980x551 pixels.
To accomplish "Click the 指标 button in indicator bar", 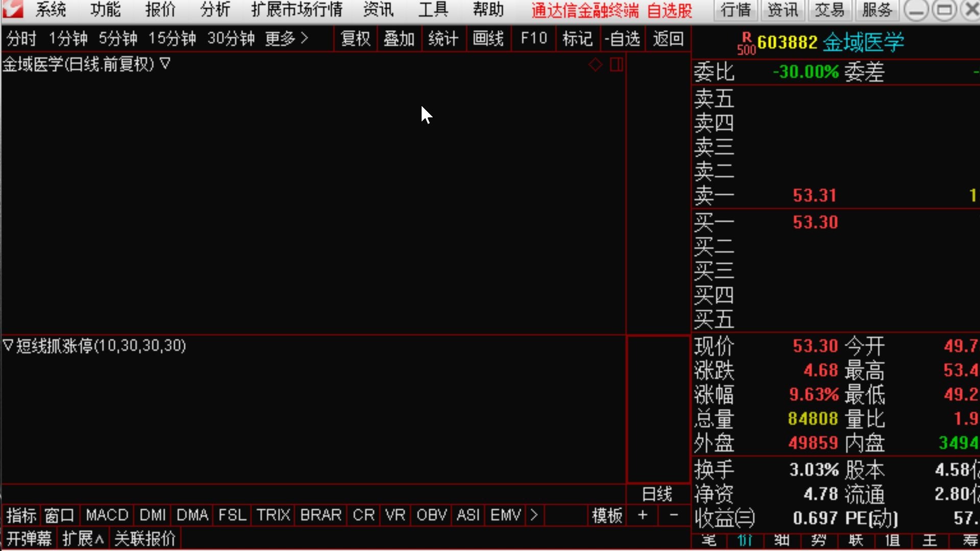I will (21, 515).
